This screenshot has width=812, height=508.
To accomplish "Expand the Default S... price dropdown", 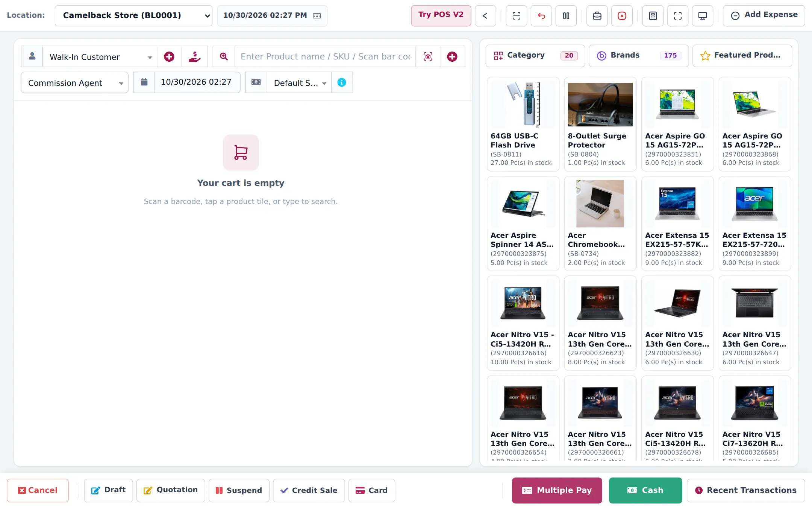I will [299, 82].
